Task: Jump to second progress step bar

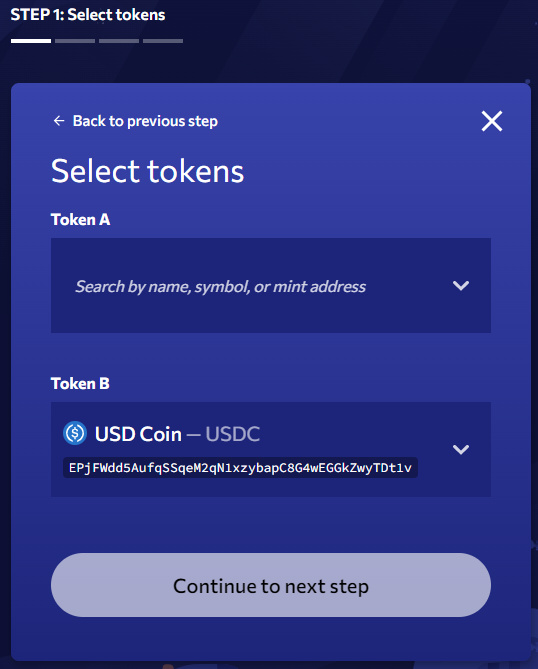Action: click(x=75, y=41)
